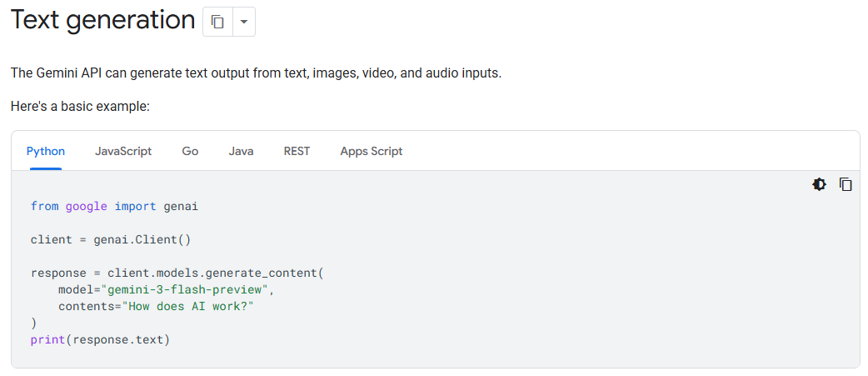Expand the dropdown arrow next to Text generation
Viewport: 868px width, 376px height.
(242, 23)
